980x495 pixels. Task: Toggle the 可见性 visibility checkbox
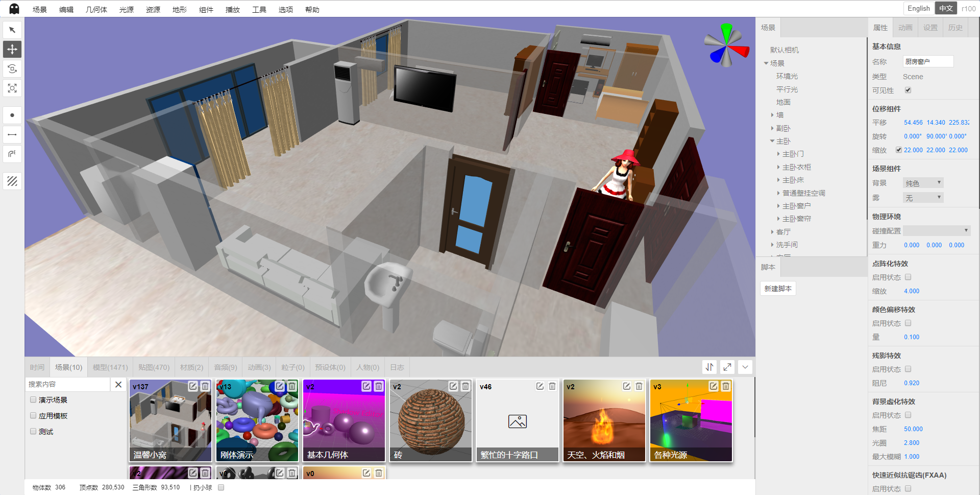[x=908, y=90]
